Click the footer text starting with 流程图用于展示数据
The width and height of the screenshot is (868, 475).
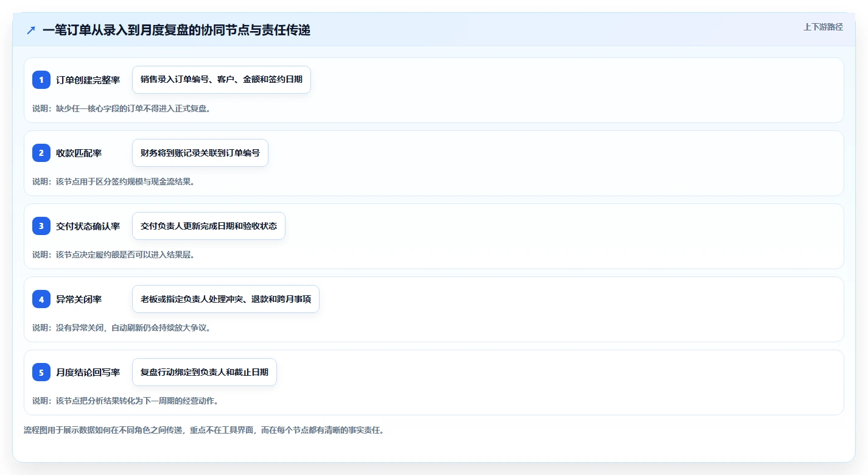(x=204, y=430)
